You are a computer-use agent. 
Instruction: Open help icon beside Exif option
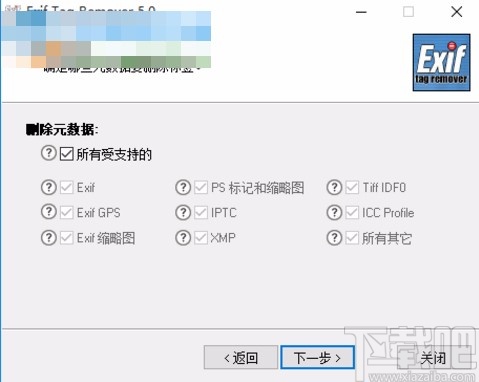pos(49,187)
